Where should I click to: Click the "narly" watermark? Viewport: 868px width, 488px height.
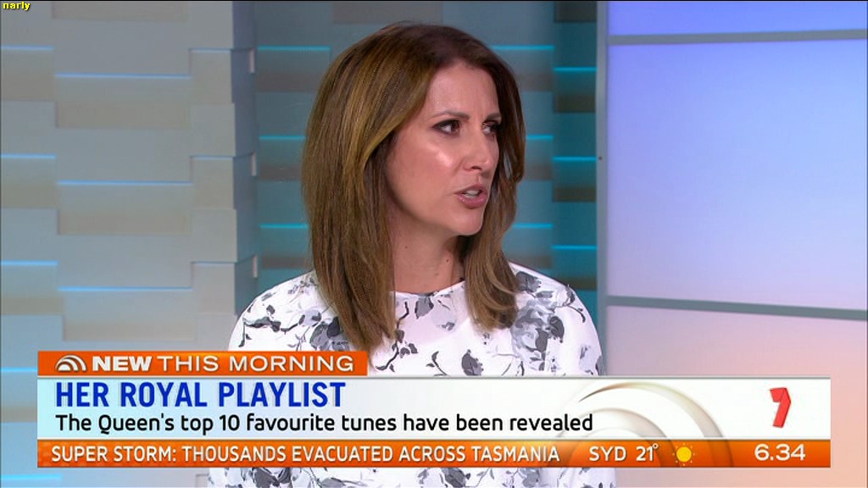(15, 6)
